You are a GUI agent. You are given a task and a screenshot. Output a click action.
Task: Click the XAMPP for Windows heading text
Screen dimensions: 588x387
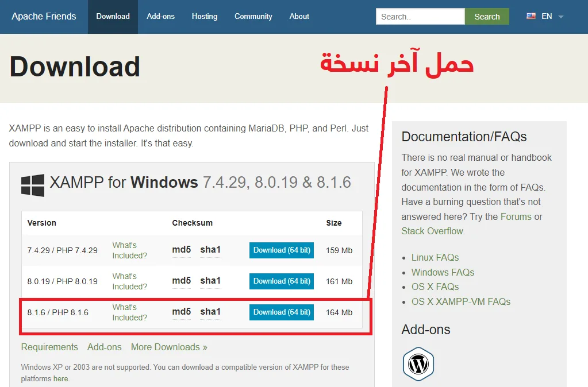pos(200,183)
